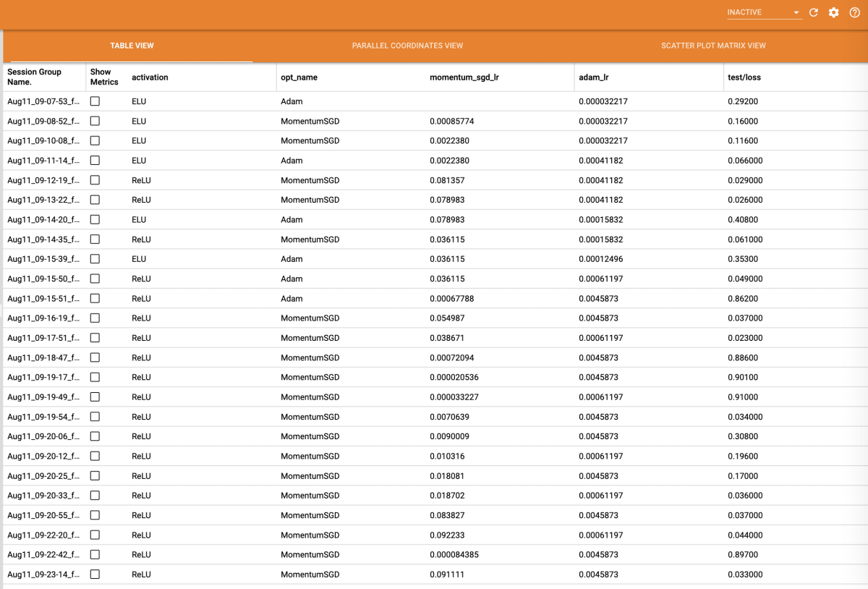Click test/loss value 0.89700
This screenshot has width=868, height=589.
[x=743, y=555]
